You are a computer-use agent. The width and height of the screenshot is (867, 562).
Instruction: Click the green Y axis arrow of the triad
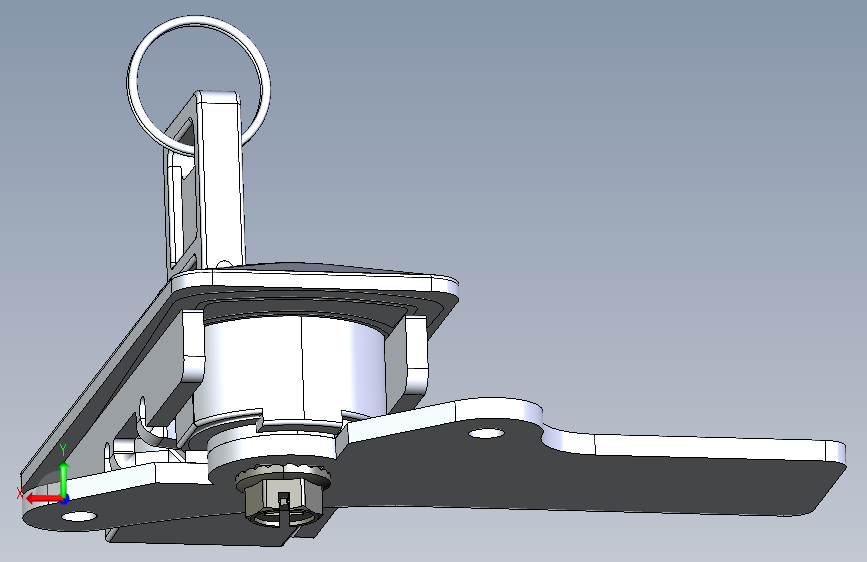click(64, 479)
